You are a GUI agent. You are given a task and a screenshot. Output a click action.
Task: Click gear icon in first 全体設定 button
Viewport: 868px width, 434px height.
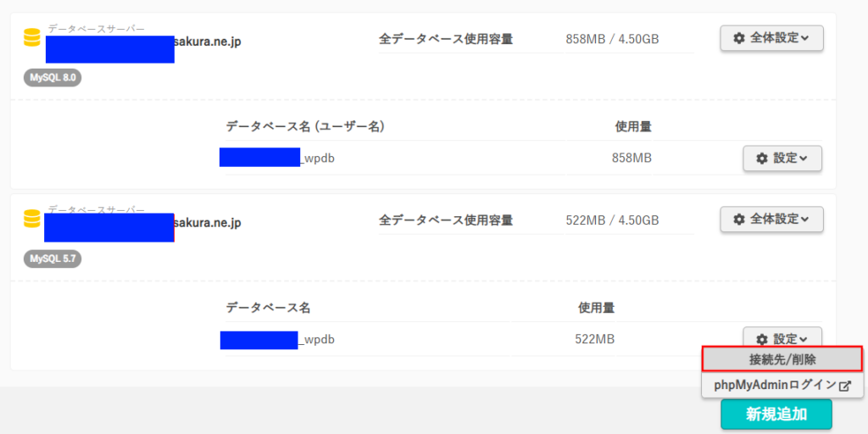[738, 38]
